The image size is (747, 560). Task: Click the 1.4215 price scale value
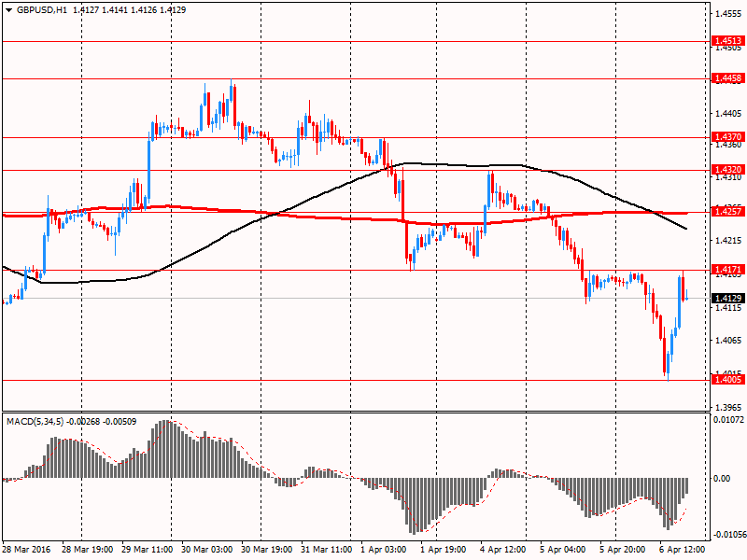[728, 241]
